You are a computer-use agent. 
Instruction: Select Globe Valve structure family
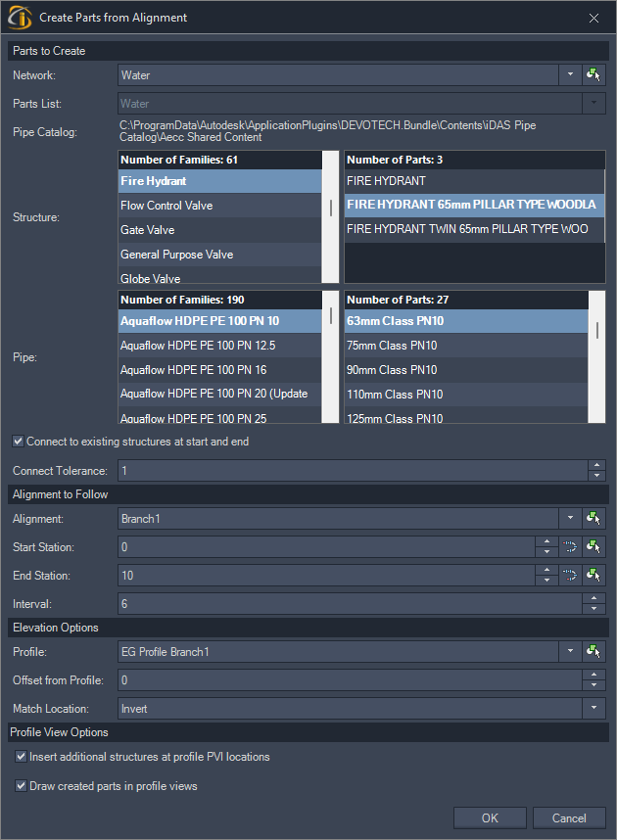click(x=219, y=275)
